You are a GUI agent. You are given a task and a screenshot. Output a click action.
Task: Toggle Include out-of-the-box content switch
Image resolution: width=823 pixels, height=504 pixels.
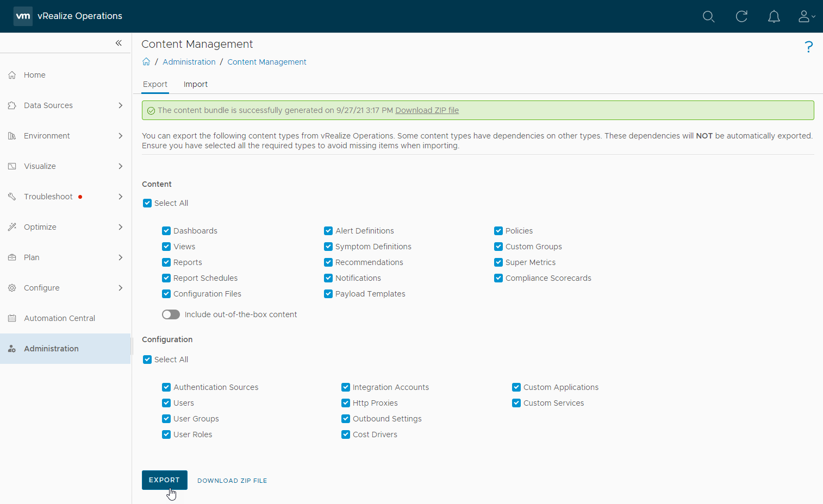171,314
